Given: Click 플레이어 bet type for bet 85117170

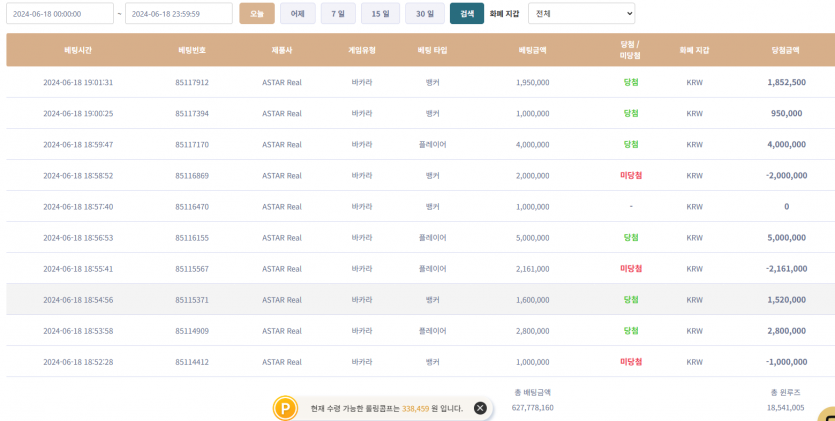Looking at the screenshot, I should click(x=432, y=145).
